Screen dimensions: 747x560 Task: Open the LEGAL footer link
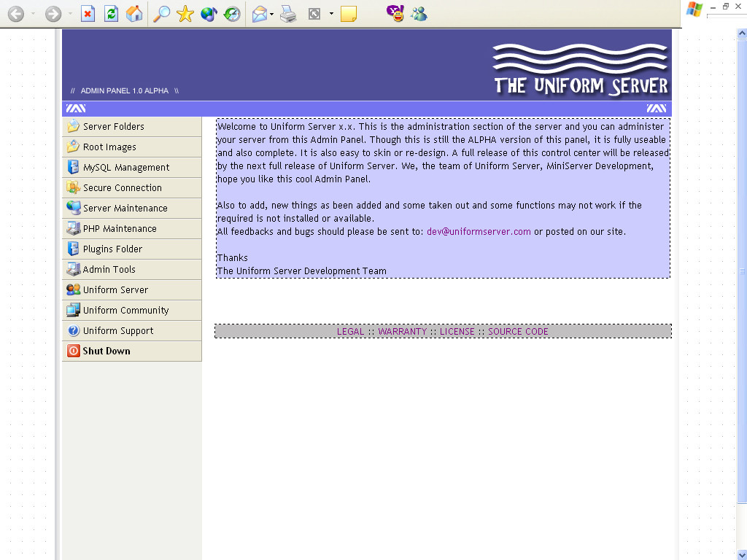[x=351, y=332]
